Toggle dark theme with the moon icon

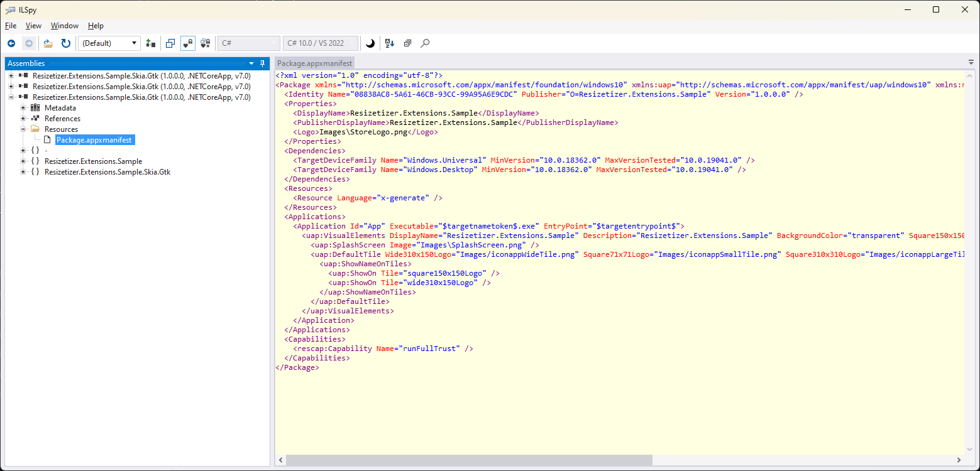[371, 43]
